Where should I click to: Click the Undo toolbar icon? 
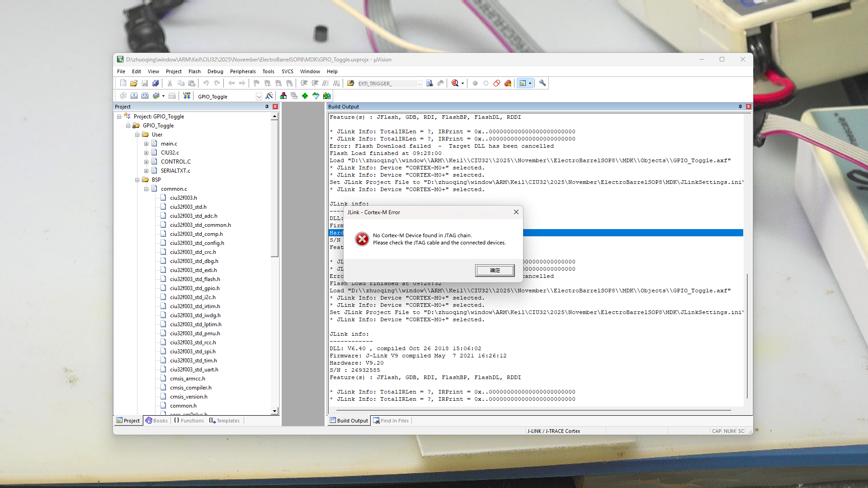[206, 83]
